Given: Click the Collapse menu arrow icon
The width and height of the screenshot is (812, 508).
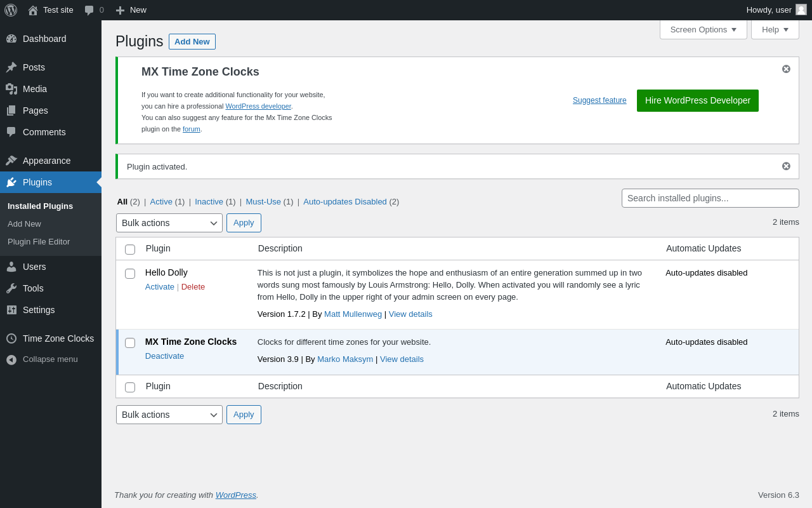Looking at the screenshot, I should pos(11,359).
